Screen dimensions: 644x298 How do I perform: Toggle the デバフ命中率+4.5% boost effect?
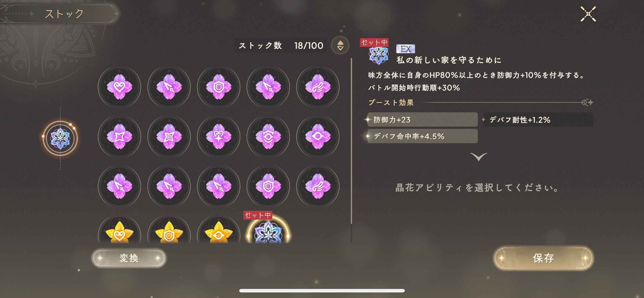423,136
